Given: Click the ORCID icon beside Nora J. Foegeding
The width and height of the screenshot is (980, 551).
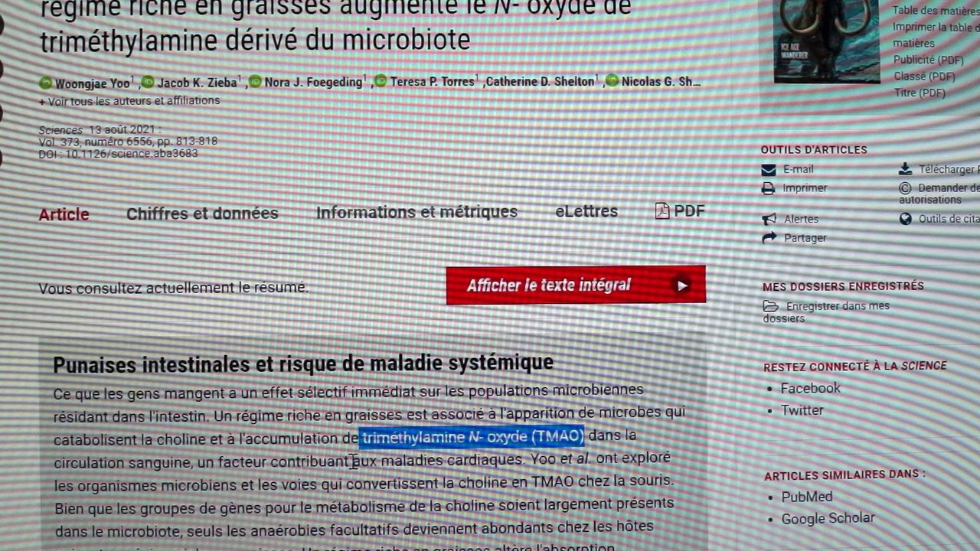Looking at the screenshot, I should tap(255, 82).
